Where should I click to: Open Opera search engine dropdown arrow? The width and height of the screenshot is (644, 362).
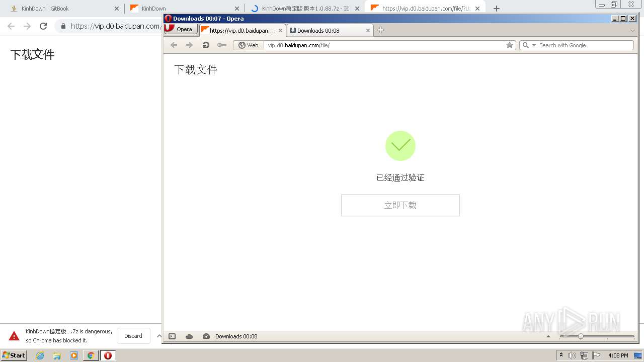click(x=534, y=45)
